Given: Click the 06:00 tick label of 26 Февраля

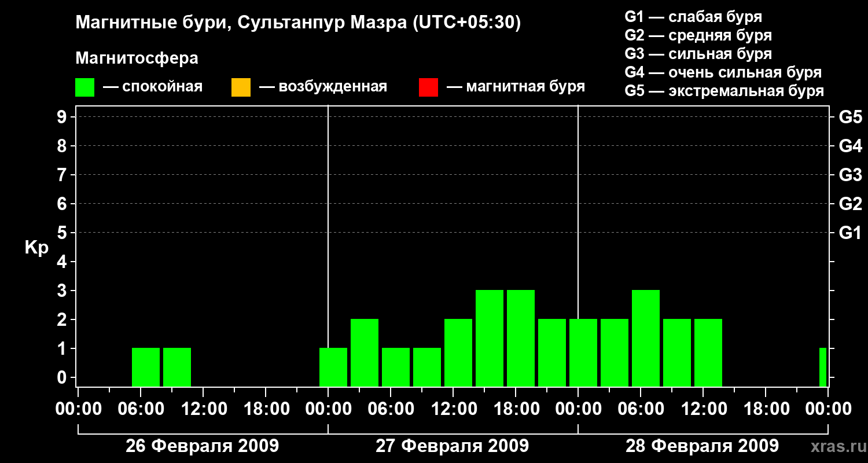Looking at the screenshot, I should pyautogui.click(x=141, y=409).
